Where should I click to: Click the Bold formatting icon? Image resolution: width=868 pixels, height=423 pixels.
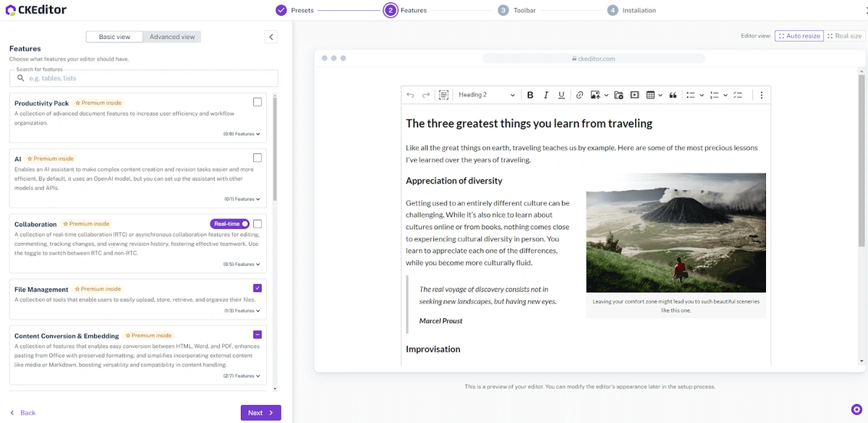[530, 95]
